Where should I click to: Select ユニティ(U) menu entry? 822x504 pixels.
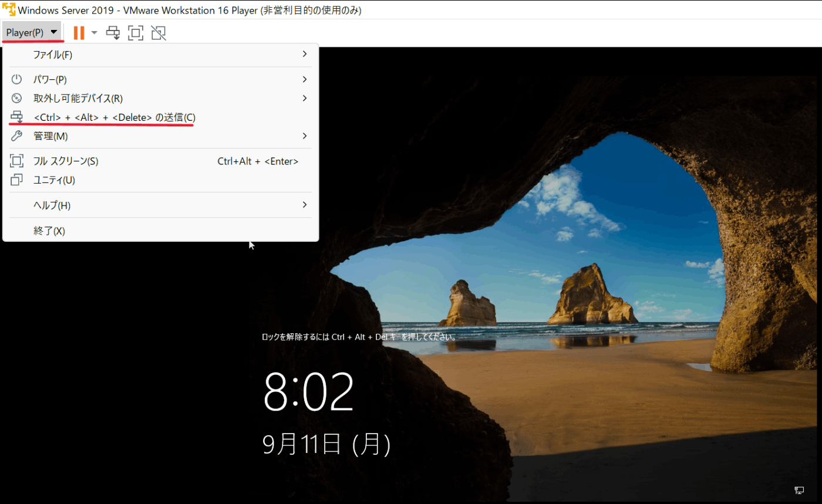(x=161, y=180)
